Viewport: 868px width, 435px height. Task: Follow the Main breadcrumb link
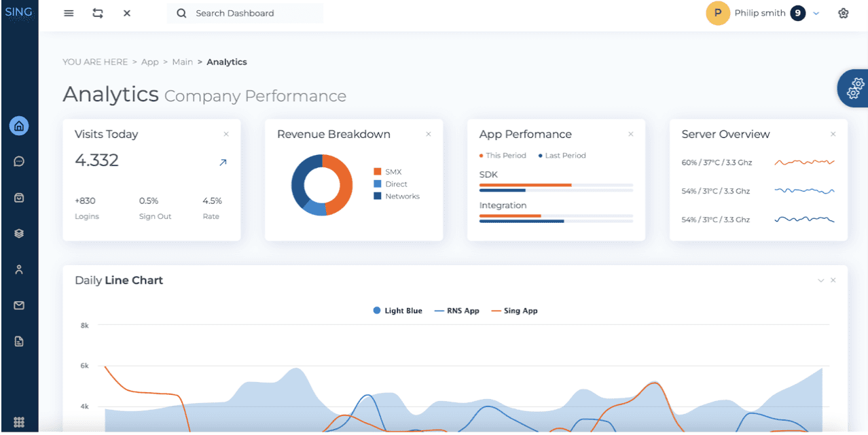pos(182,61)
